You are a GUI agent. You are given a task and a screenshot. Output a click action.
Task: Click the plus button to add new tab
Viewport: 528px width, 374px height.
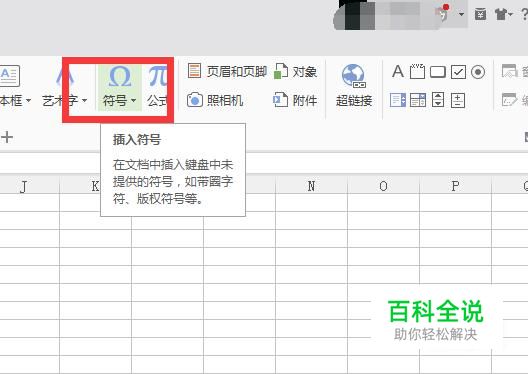(x=7, y=137)
